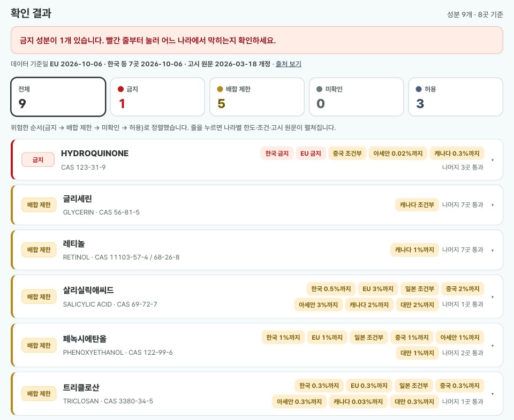Click the 배합 제한 badge on 페녹시에탄올

pyautogui.click(x=39, y=345)
